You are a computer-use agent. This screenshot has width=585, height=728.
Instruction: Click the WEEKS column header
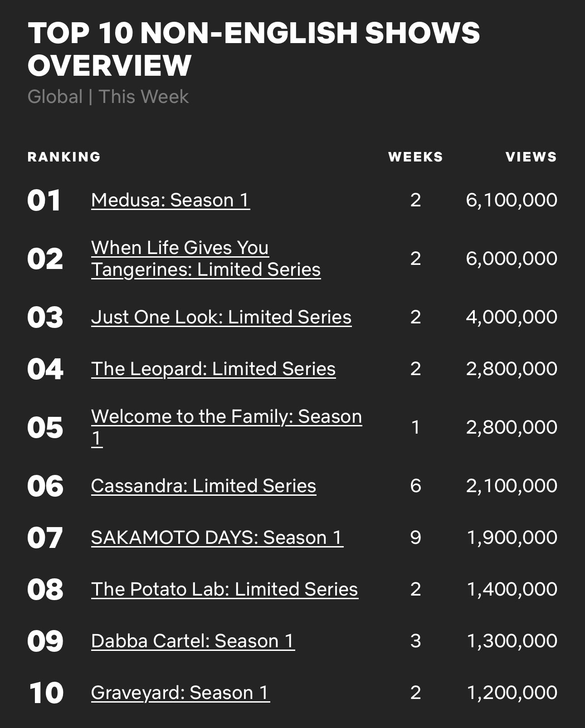415,157
